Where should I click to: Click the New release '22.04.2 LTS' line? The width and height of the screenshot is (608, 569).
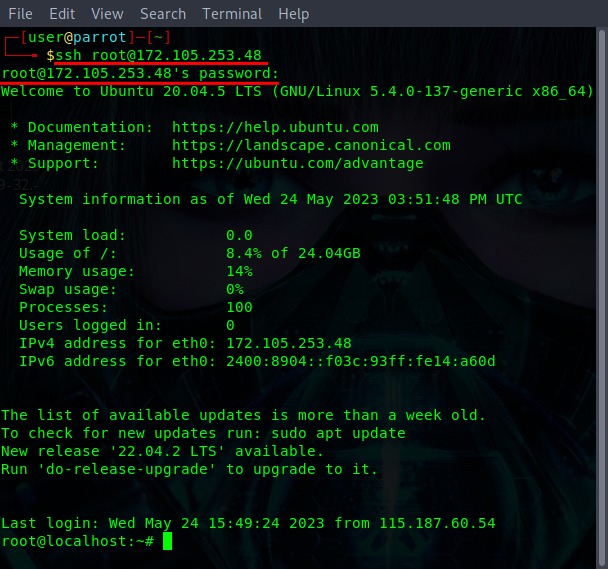point(162,451)
